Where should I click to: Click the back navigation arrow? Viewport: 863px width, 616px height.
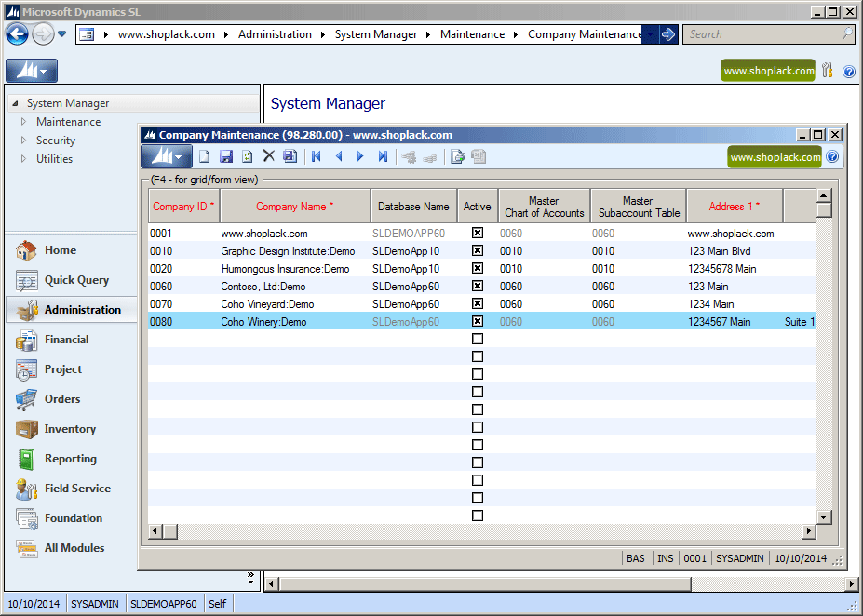(x=17, y=34)
